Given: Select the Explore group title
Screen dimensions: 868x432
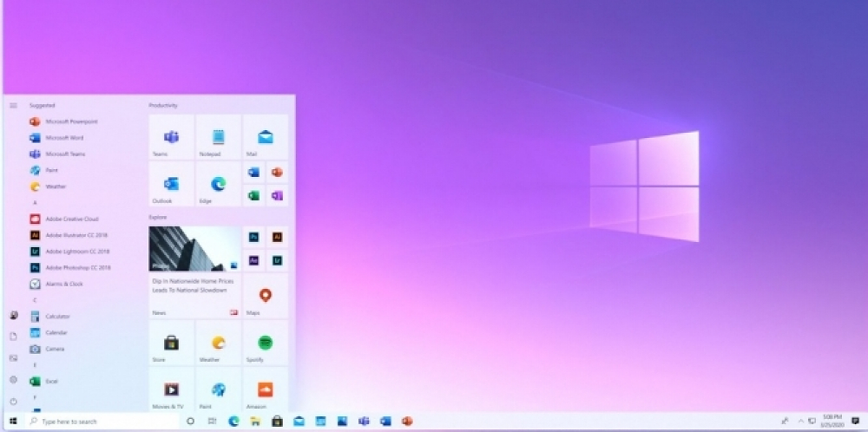Looking at the screenshot, I should click(x=158, y=218).
